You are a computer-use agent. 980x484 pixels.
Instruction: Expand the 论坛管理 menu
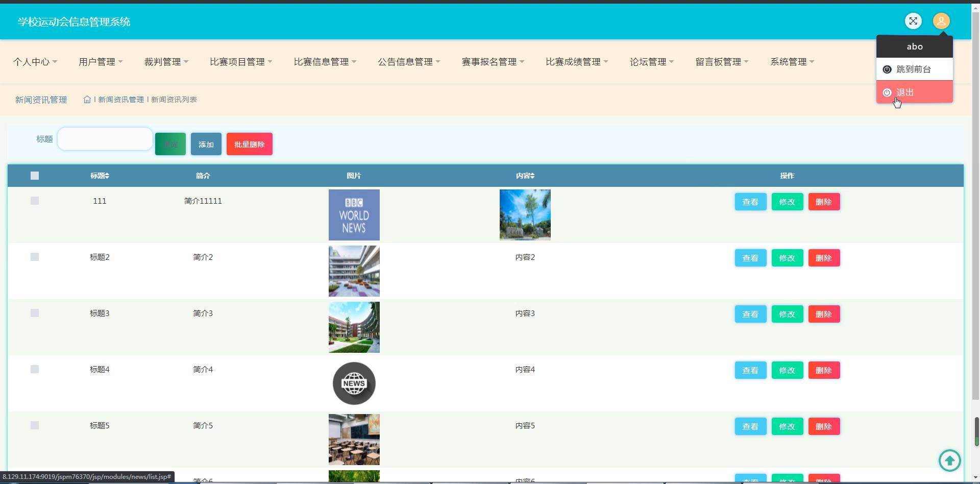pyautogui.click(x=652, y=62)
